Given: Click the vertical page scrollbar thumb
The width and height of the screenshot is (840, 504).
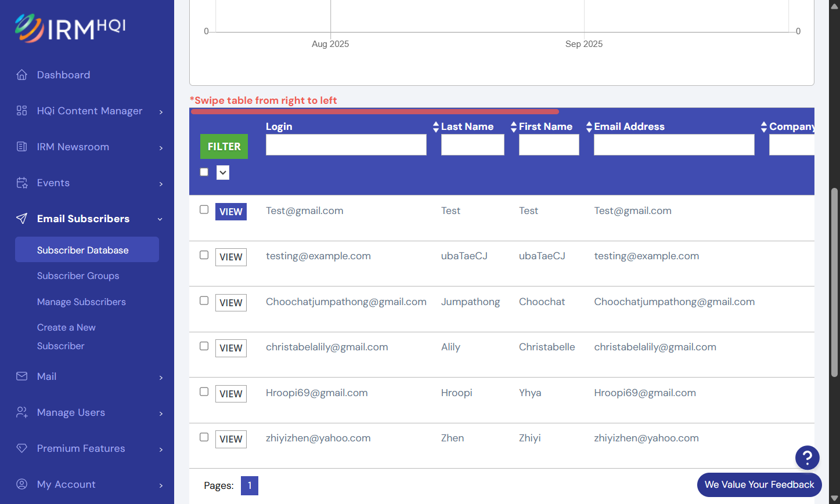Looking at the screenshot, I should point(835,282).
